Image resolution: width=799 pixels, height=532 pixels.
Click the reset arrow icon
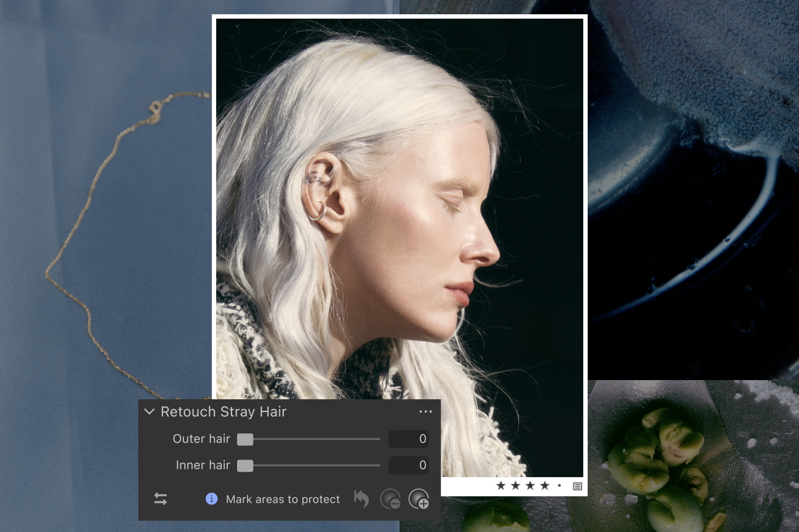tap(362, 499)
